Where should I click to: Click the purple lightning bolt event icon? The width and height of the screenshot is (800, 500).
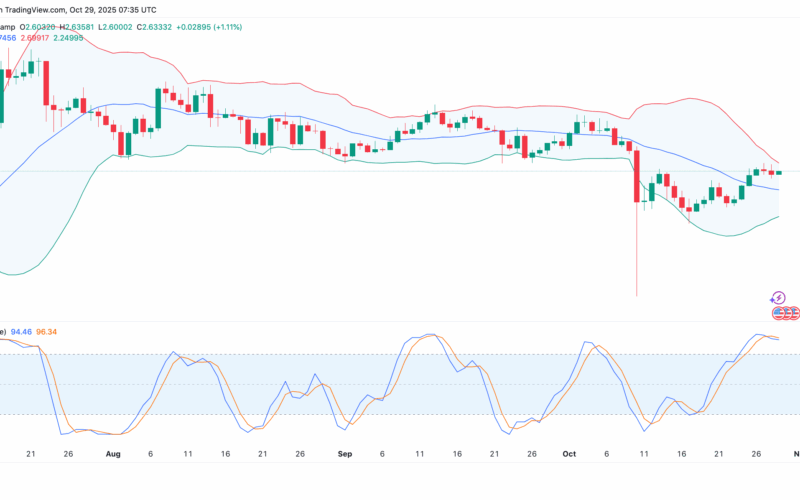[778, 297]
